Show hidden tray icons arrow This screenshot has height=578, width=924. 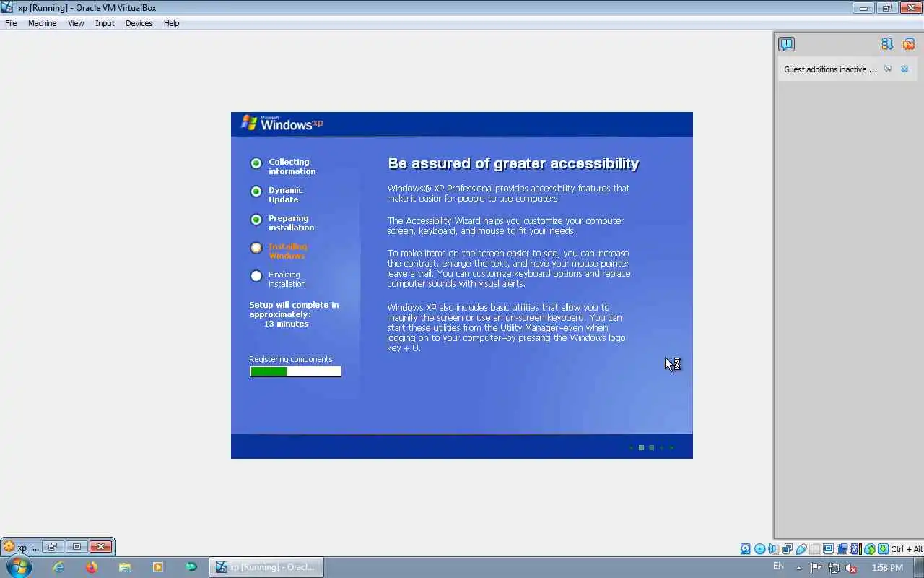point(798,568)
